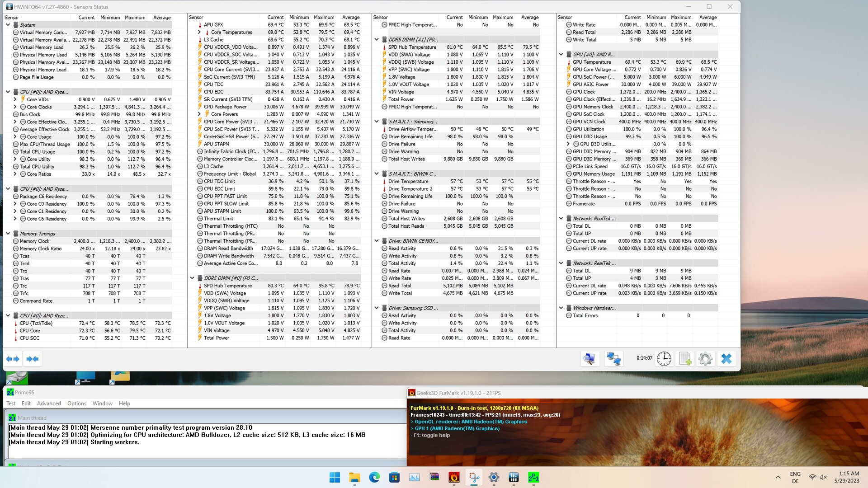Switch to FurMark via taskbar icon
868x488 pixels.
coord(454,477)
